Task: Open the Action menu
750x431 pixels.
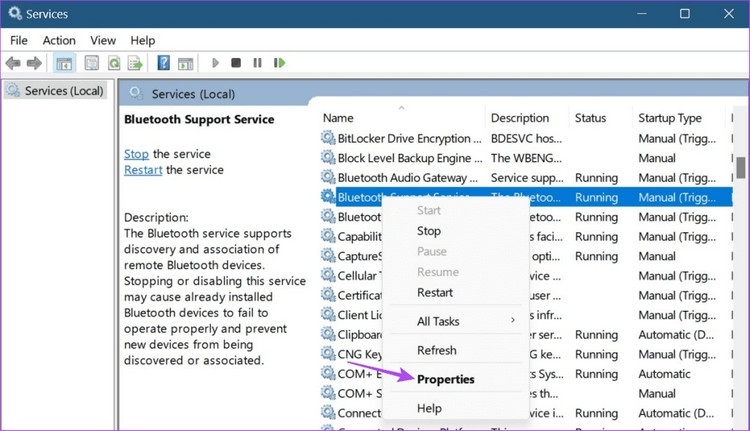Action: pos(59,40)
